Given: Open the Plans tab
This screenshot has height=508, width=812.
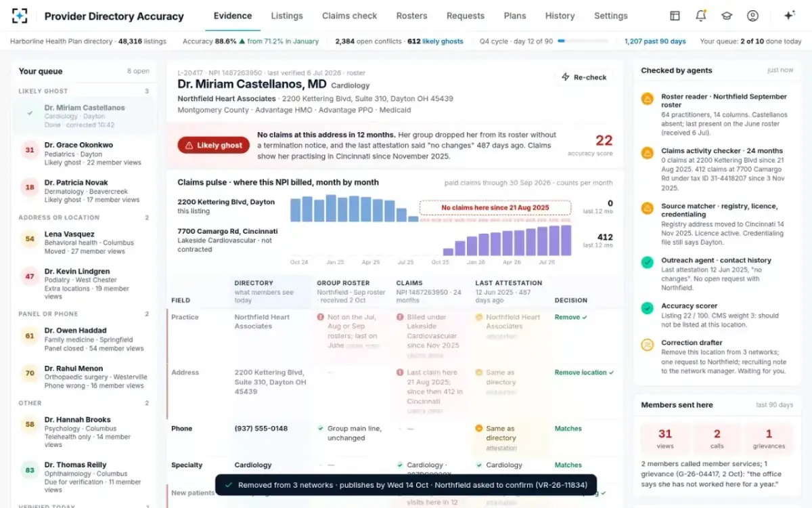Looking at the screenshot, I should click(x=515, y=16).
